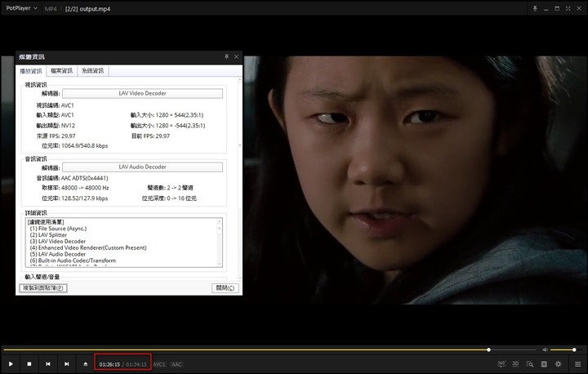Click the LAV Video Decoder button
Viewport: 588px width, 374px height.
pos(142,93)
